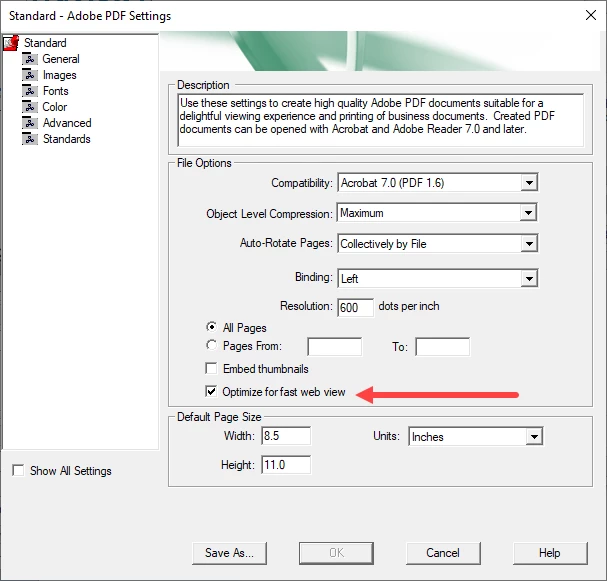This screenshot has width=607, height=581.
Task: Click the pages To field
Action: tap(443, 346)
